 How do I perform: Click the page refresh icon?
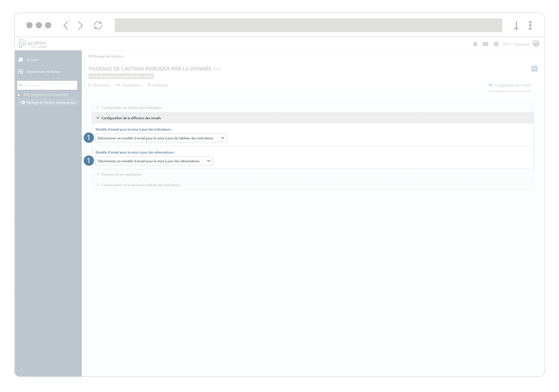(x=98, y=25)
